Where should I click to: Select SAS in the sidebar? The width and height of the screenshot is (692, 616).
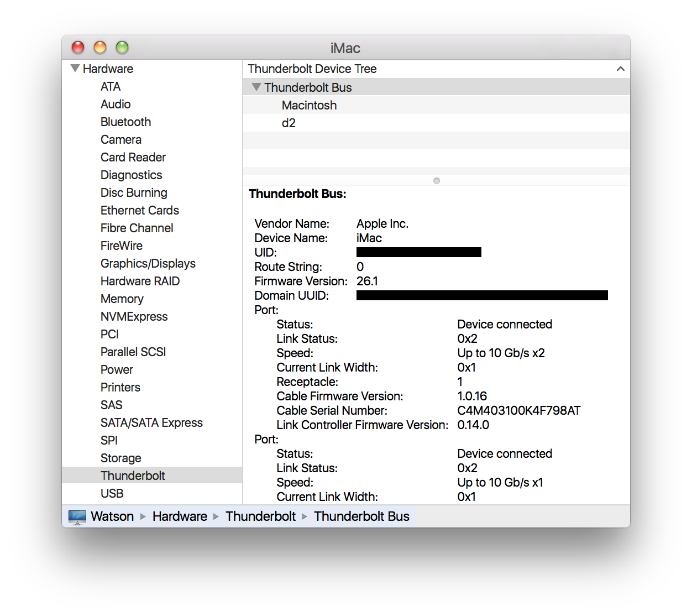click(x=152, y=405)
